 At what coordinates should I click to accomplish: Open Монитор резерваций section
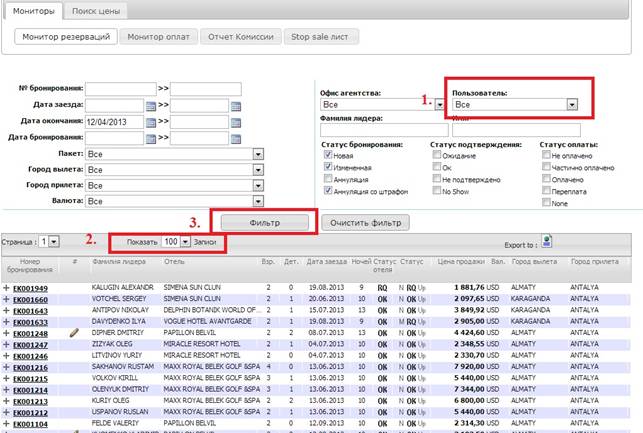pyautogui.click(x=66, y=36)
